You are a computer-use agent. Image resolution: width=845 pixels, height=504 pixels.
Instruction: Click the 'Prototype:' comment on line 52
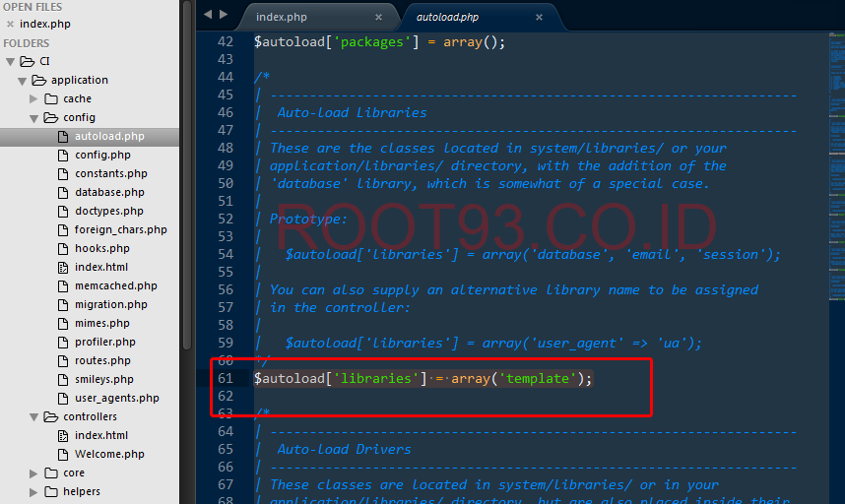(308, 219)
